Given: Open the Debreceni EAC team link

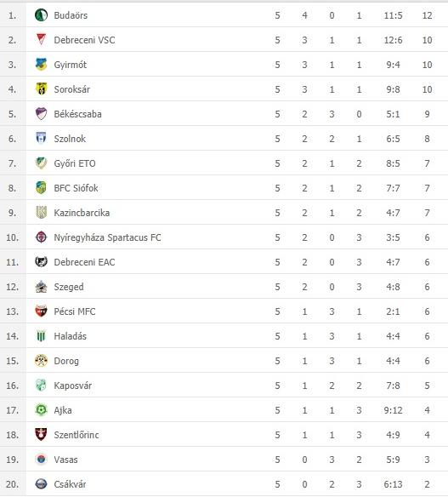Looking at the screenshot, I should 84,262.
